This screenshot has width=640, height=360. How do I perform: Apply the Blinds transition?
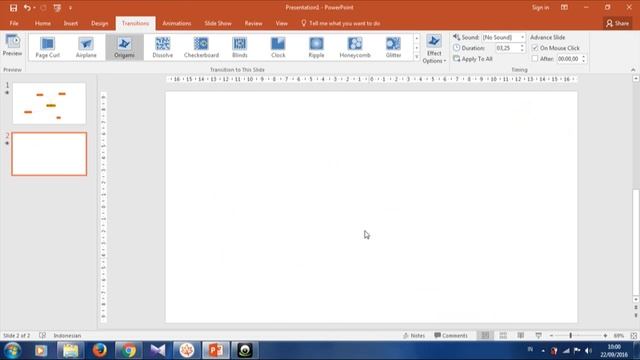pyautogui.click(x=240, y=47)
